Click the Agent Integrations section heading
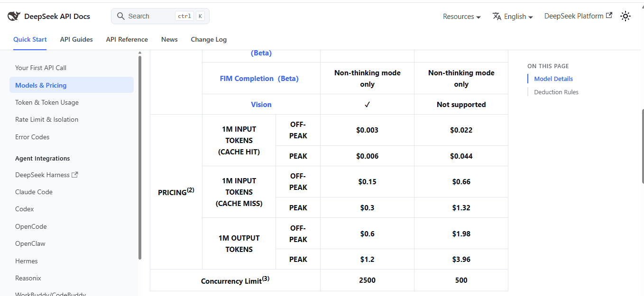 42,158
